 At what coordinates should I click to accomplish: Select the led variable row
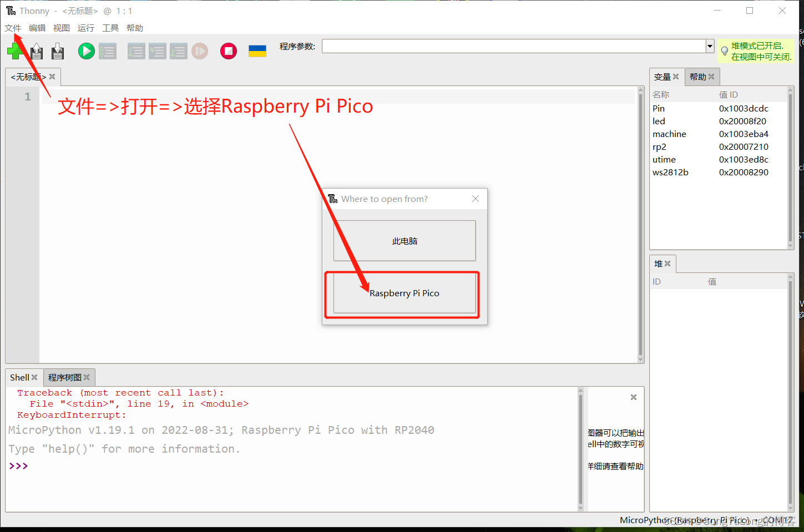tap(719, 121)
